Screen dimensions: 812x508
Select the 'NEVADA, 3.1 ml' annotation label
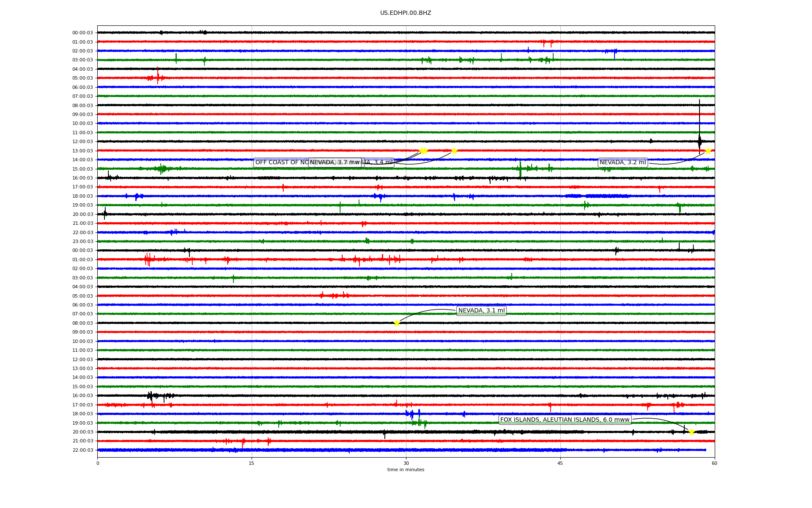[481, 311]
